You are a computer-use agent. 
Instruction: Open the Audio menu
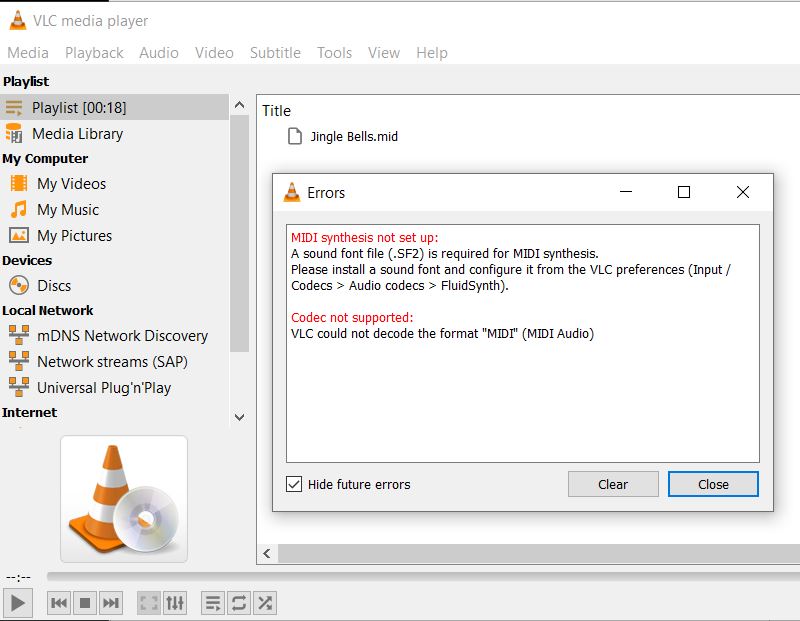[159, 53]
